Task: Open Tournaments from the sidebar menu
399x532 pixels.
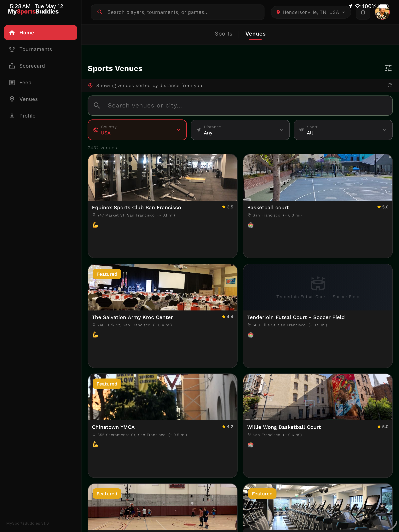Action: (40, 49)
